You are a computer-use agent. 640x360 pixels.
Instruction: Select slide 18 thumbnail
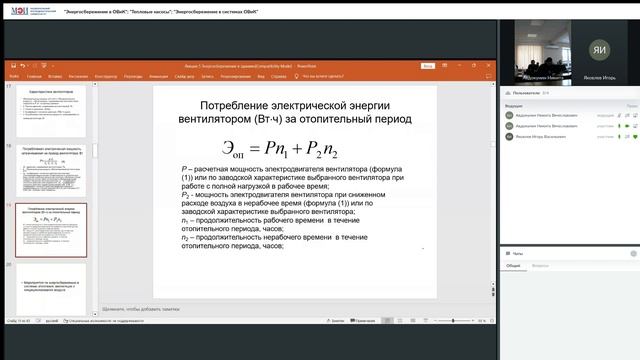pos(51,171)
